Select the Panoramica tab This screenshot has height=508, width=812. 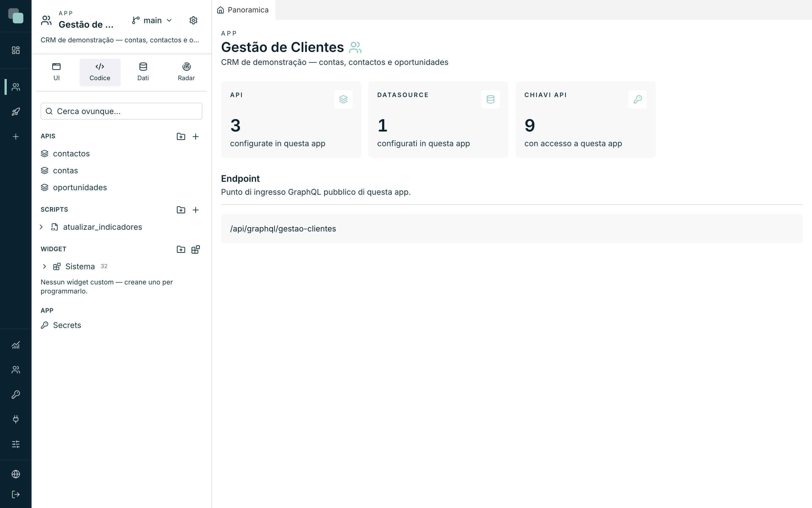243,10
